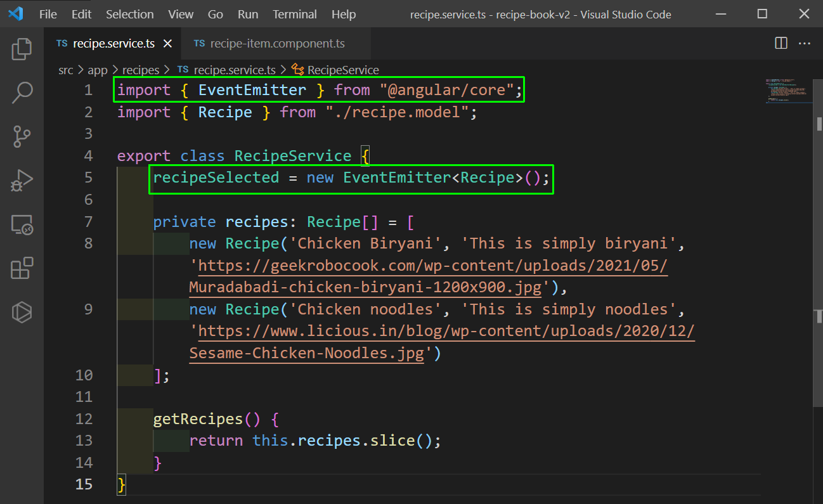This screenshot has height=504, width=823.
Task: Click line number 15 in the gutter
Action: [84, 485]
